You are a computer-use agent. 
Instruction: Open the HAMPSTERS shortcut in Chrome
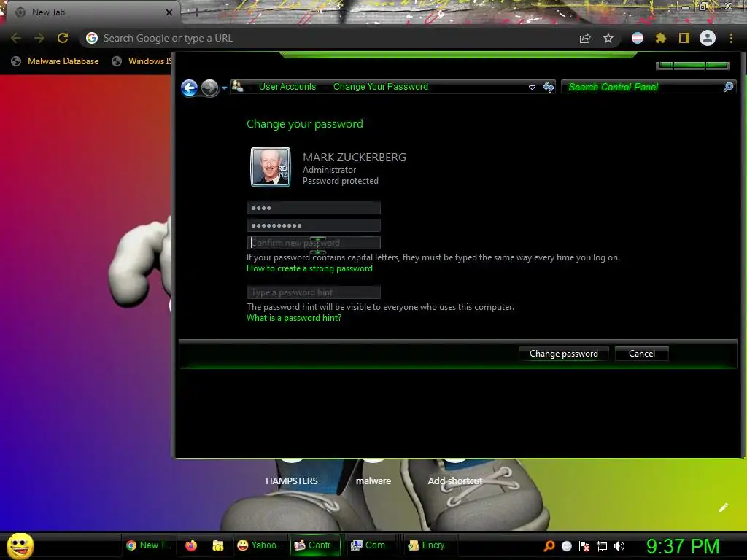pos(292,481)
